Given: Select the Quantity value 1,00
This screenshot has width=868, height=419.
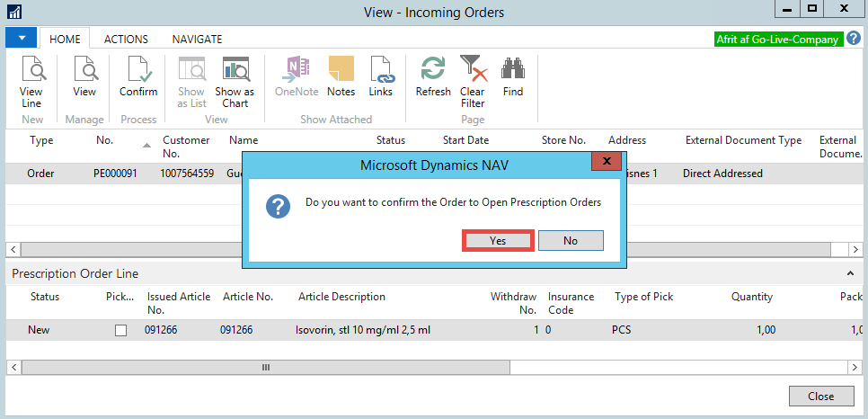Looking at the screenshot, I should pos(766,330).
